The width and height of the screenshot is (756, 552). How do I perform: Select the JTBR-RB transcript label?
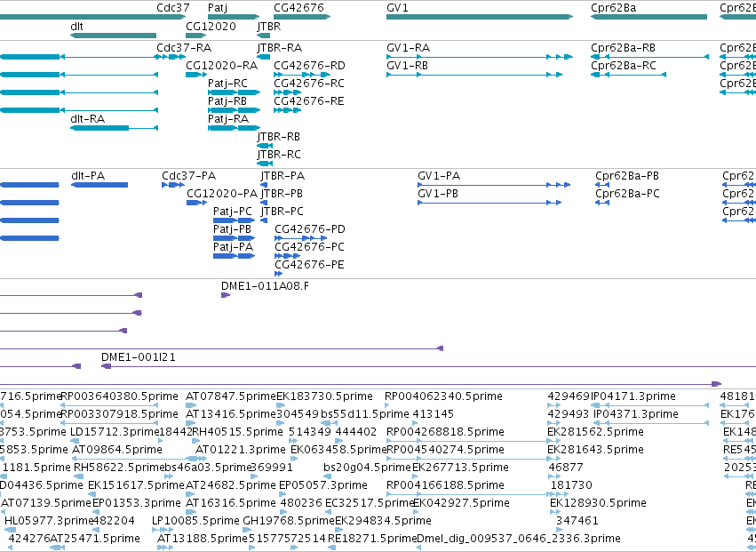click(x=278, y=137)
